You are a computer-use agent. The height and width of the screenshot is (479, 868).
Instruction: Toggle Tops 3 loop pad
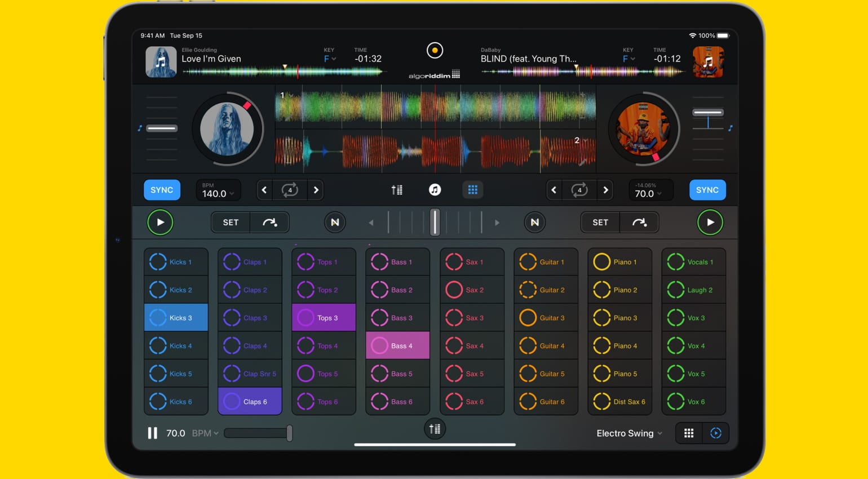coord(324,318)
